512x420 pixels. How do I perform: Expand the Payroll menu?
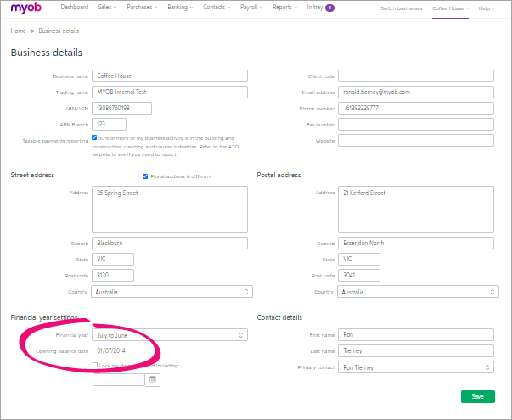coord(252,8)
